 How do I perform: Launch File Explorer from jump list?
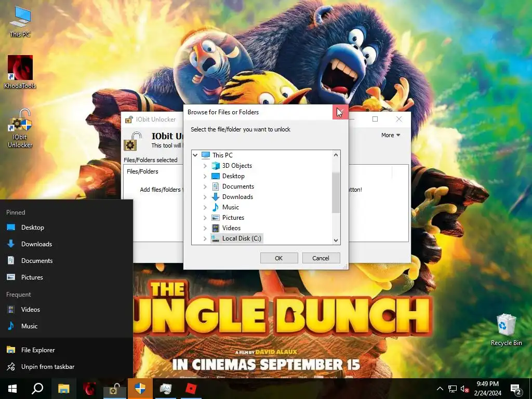(x=66, y=350)
